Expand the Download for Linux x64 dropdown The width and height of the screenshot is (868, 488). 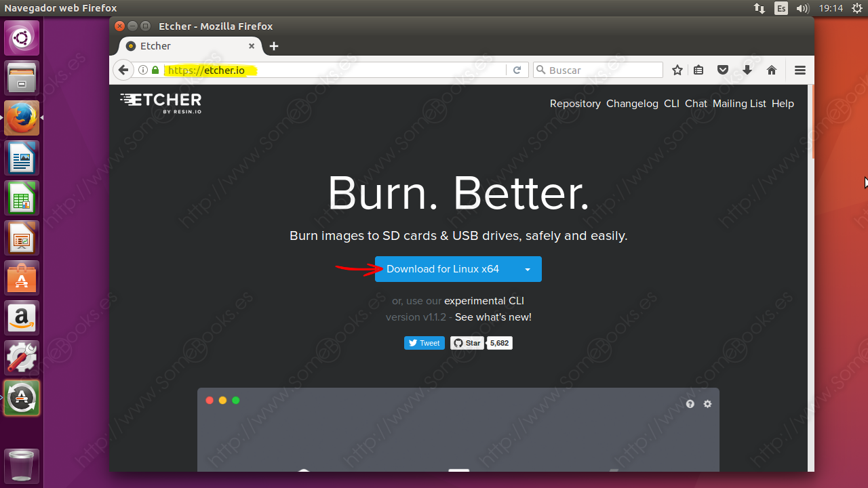point(528,269)
